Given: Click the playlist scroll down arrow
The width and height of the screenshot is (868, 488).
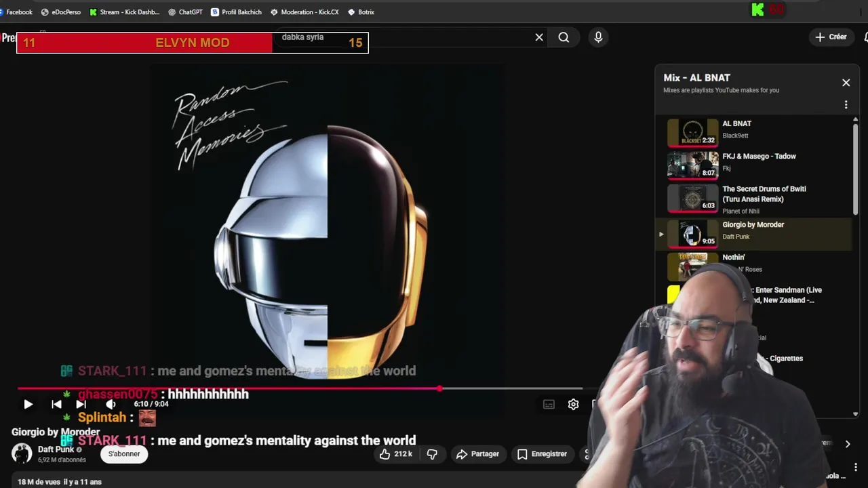Looking at the screenshot, I should coord(855,413).
